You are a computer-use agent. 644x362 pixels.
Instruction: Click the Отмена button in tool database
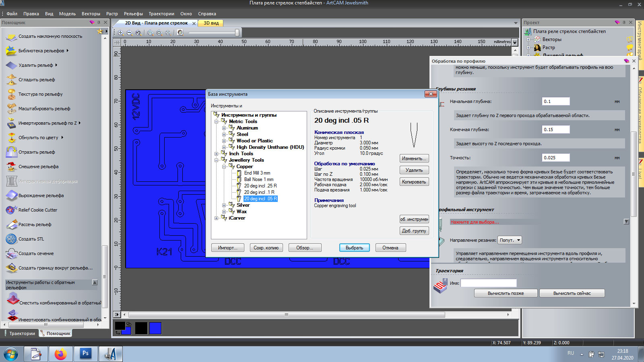click(390, 248)
